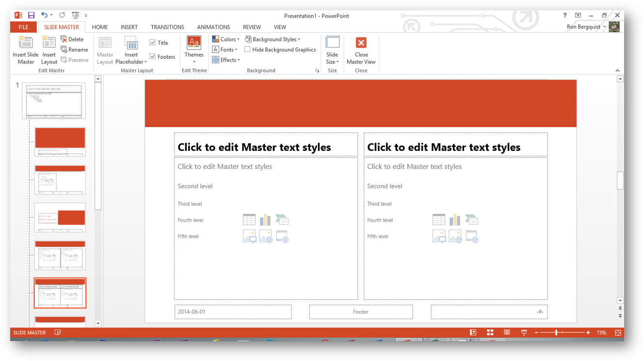Image resolution: width=644 pixels, height=361 pixels.
Task: Insert SmartArt icon in right content placeholder
Action: (x=471, y=220)
